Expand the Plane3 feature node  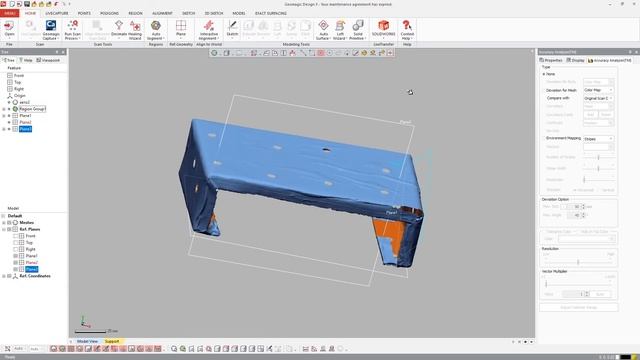click(4, 129)
